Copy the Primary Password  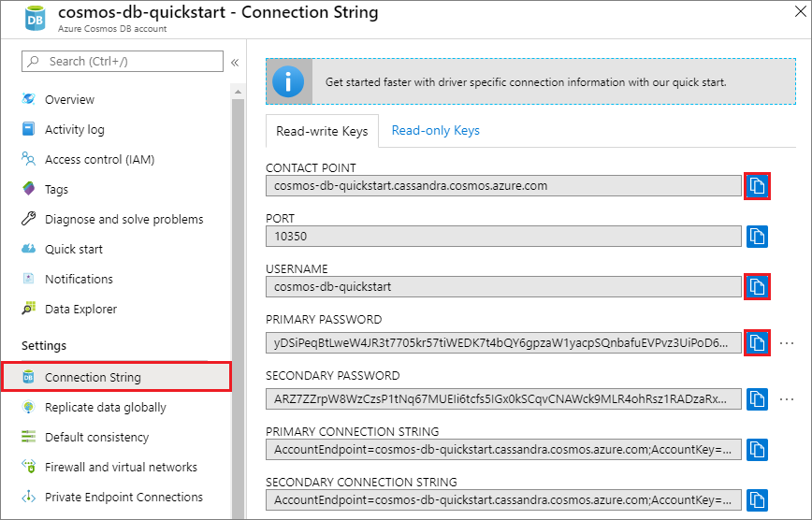click(x=757, y=343)
